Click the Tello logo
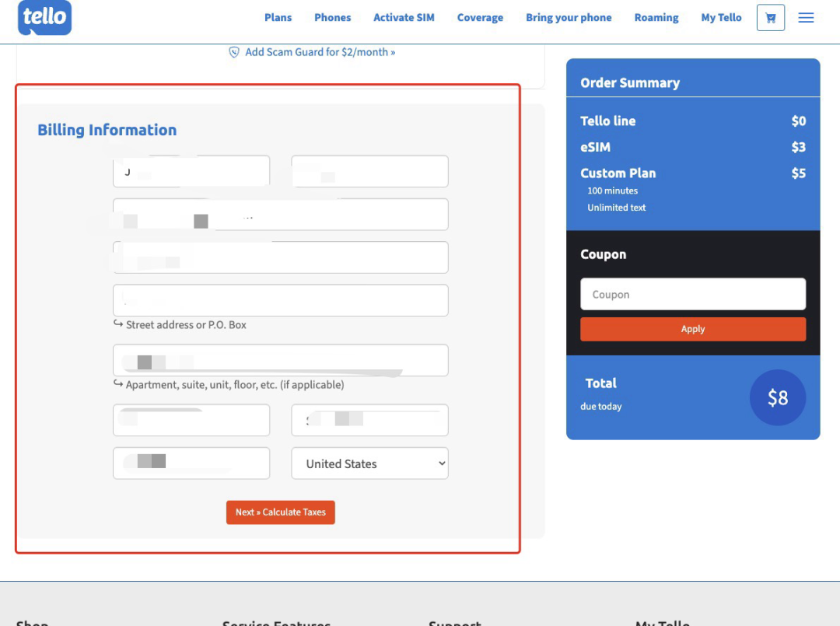 pos(44,17)
